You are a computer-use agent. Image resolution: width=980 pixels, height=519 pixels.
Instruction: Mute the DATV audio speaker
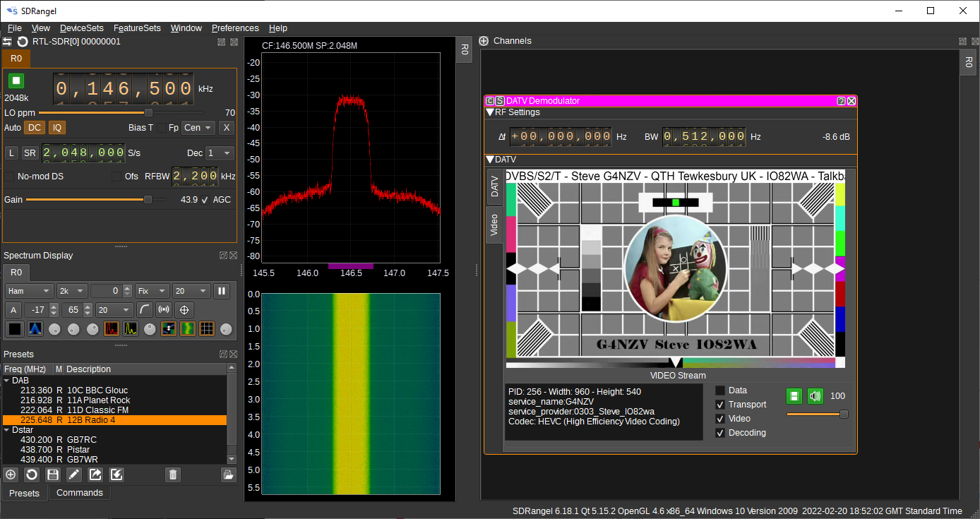click(x=815, y=396)
